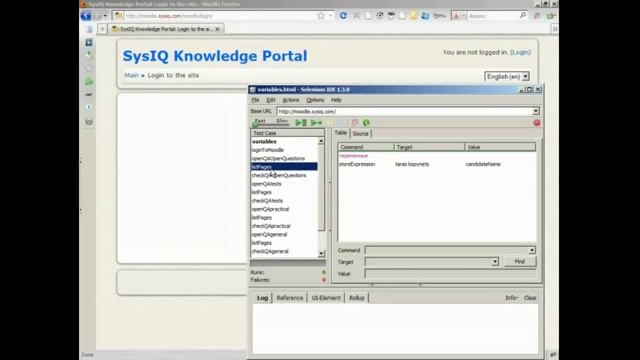Viewport: 640px width, 360px height.
Task: Expand the Command combo box arrow
Action: coord(531,250)
